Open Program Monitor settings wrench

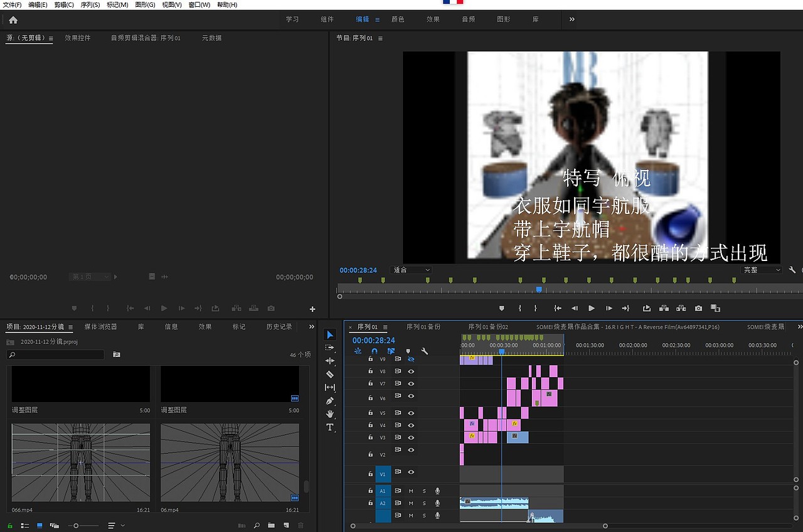point(792,270)
